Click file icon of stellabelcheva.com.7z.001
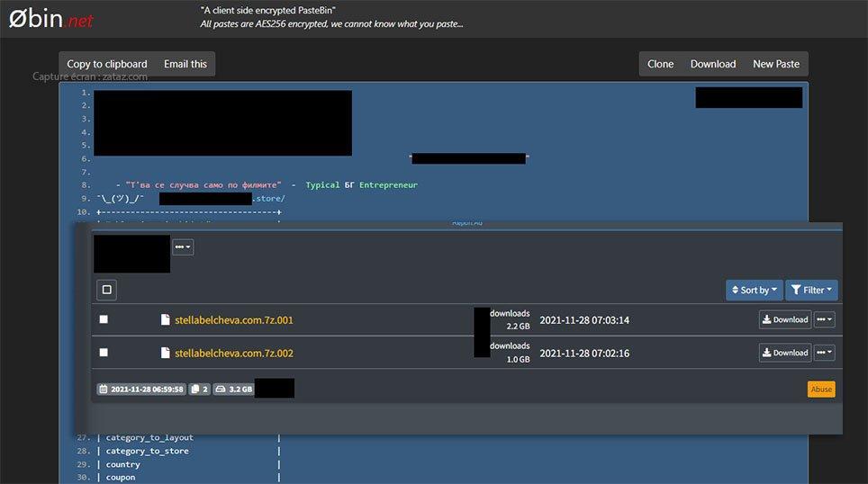Viewport: 868px width, 484px height. 165,319
